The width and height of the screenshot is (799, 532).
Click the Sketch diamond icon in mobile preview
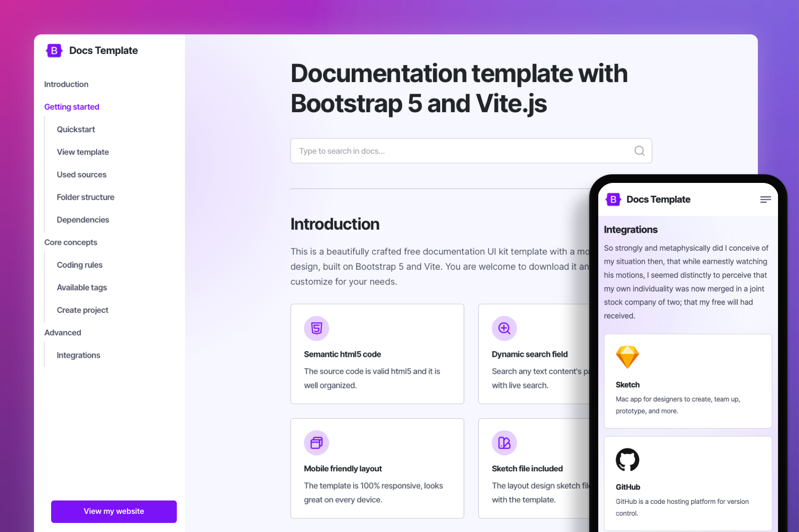coord(627,357)
